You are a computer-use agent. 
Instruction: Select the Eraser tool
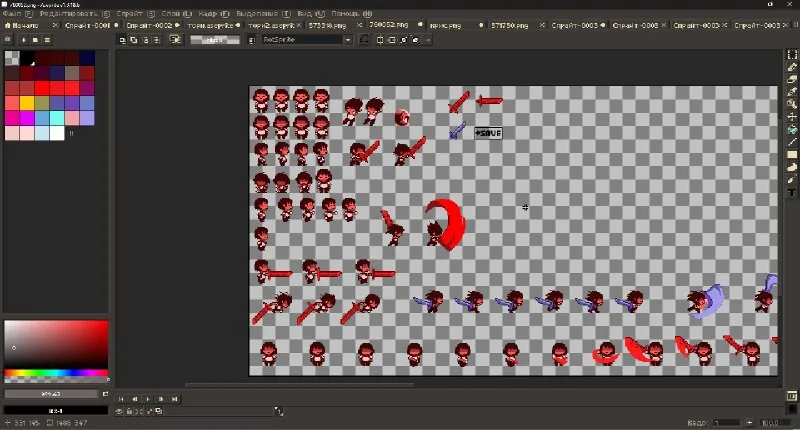(792, 80)
